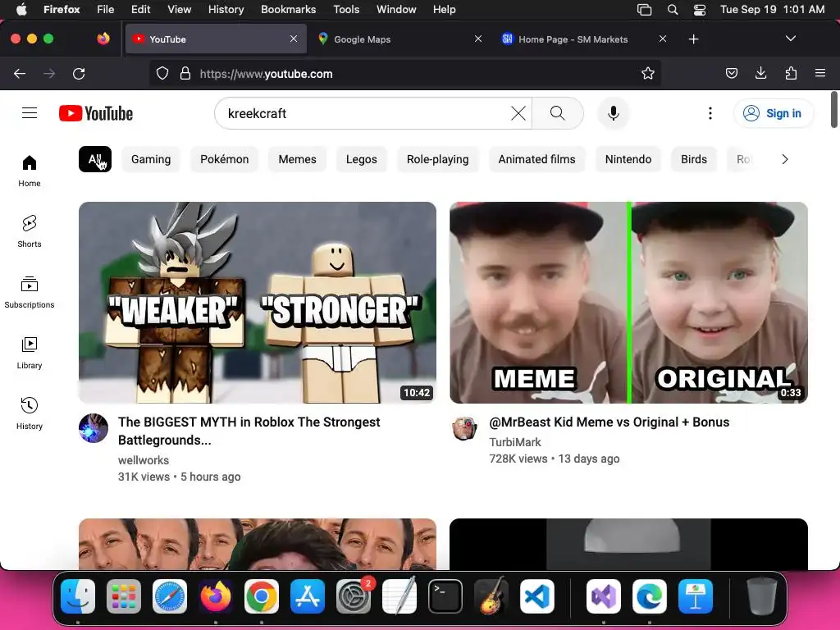Click TurbiMark channel avatar
This screenshot has height=630, width=840.
click(x=464, y=428)
